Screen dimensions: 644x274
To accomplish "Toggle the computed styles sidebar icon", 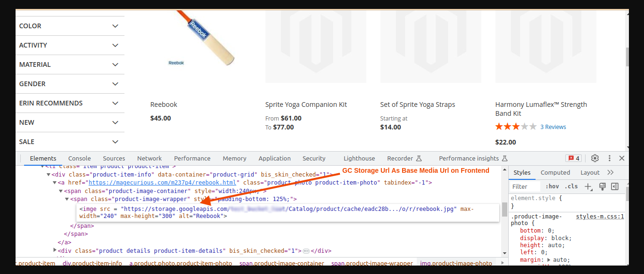I will click(x=614, y=186).
